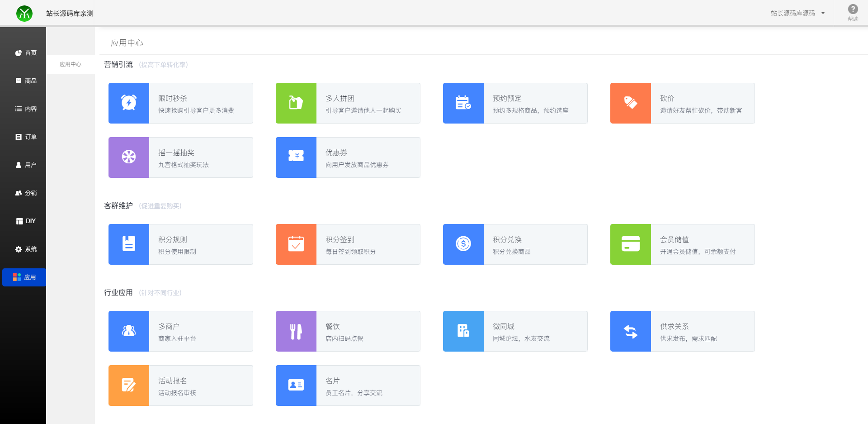Open the Help question mark icon
This screenshot has height=424, width=868.
[853, 9]
